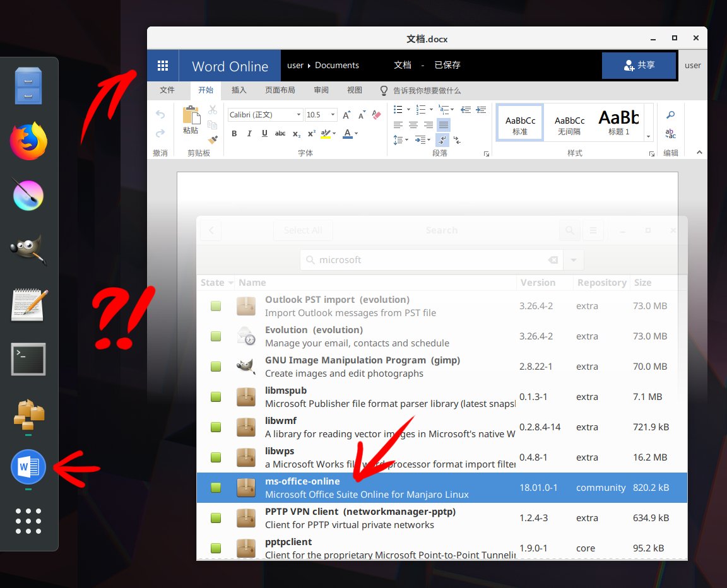Click the Redo arrow in the ribbon
Screen dimensions: 727x588
[160, 134]
